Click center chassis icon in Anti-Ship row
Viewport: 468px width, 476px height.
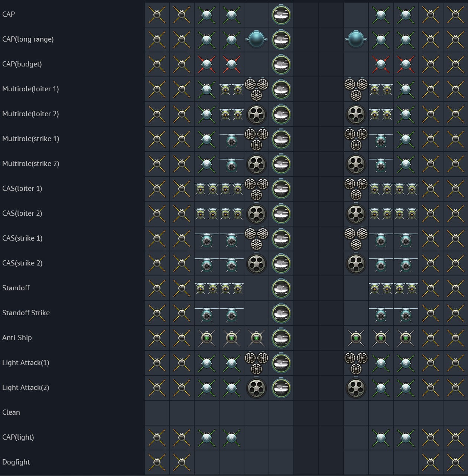pyautogui.click(x=281, y=338)
